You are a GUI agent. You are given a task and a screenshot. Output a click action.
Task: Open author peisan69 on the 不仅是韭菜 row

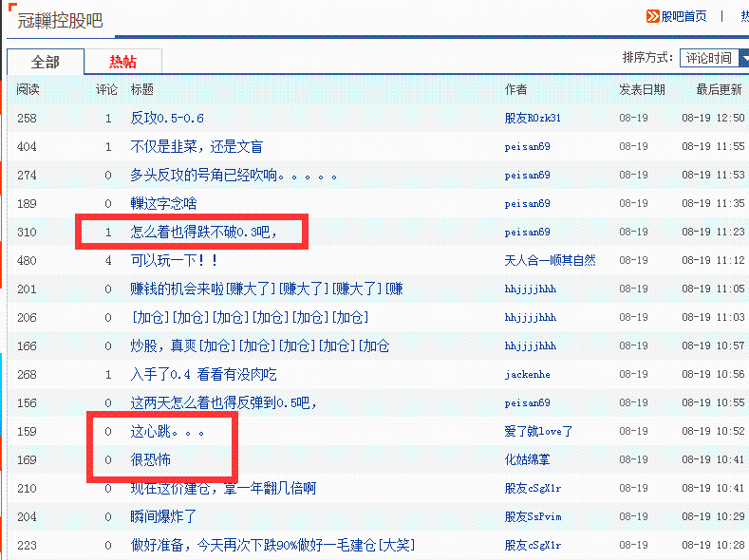point(528,146)
